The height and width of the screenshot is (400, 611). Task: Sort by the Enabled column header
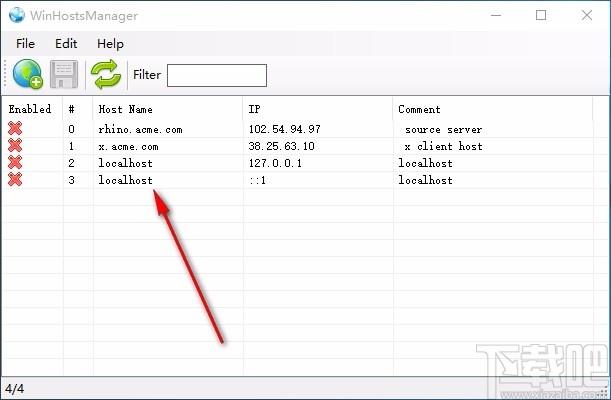(x=30, y=109)
